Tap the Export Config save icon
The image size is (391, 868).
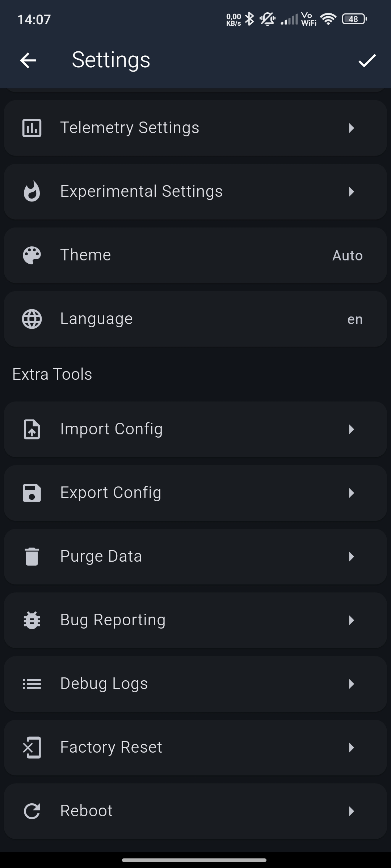32,493
